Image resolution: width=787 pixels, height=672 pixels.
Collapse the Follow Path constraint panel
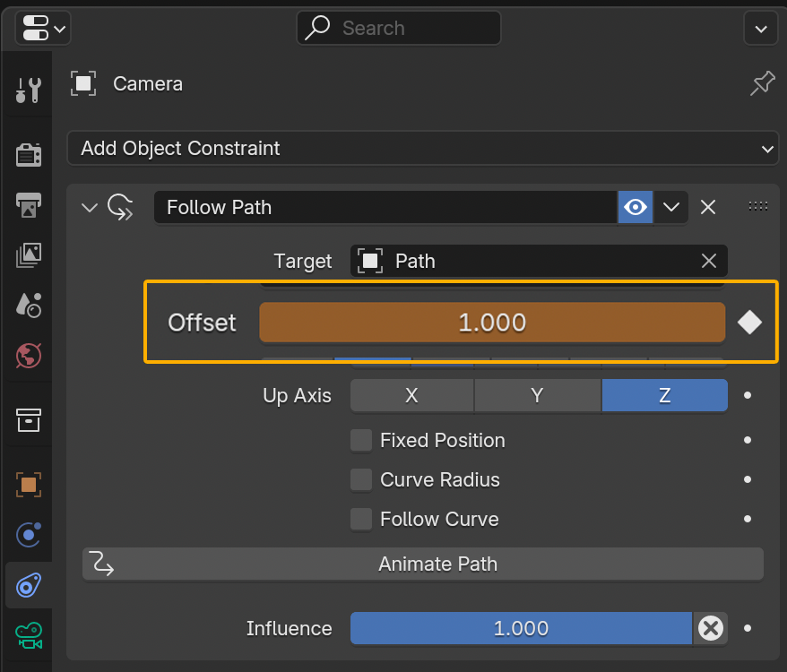89,208
